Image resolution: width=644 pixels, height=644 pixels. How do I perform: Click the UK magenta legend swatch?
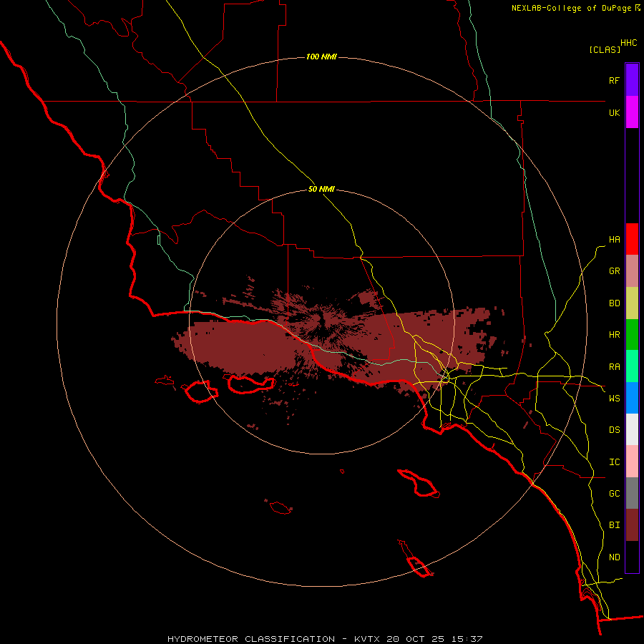(x=632, y=112)
